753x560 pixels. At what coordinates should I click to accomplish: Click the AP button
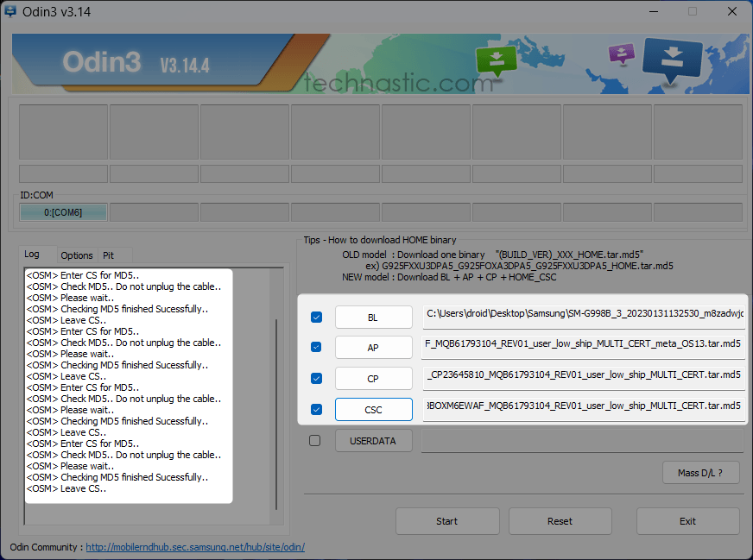click(x=374, y=348)
